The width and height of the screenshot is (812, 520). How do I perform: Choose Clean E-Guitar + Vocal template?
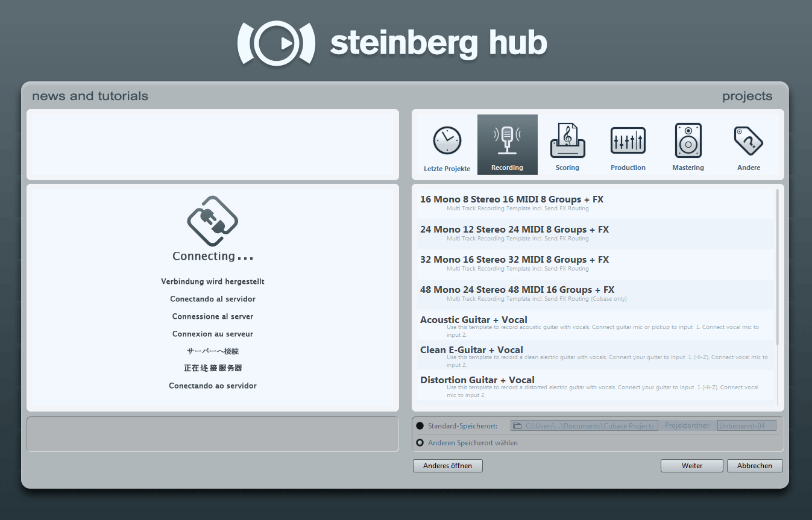(596, 355)
